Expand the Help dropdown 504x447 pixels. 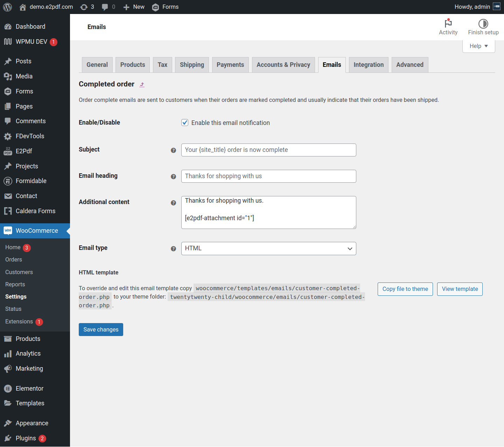(478, 46)
